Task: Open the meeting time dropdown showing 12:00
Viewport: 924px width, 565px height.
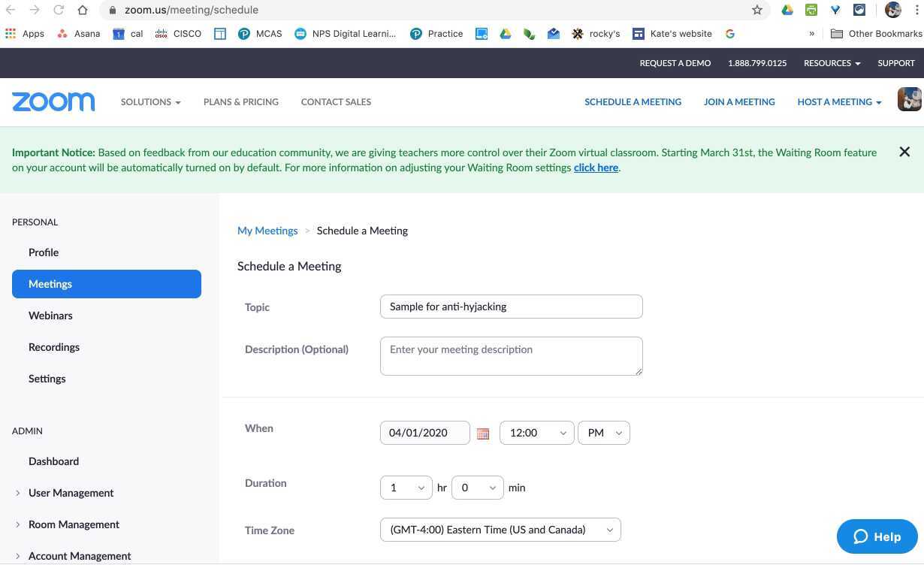Action: [x=536, y=433]
